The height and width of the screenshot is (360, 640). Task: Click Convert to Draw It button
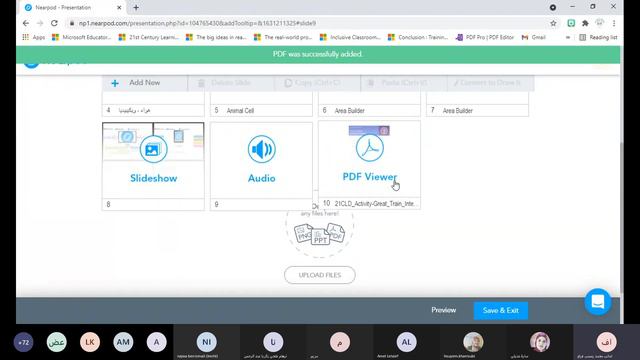click(x=491, y=83)
